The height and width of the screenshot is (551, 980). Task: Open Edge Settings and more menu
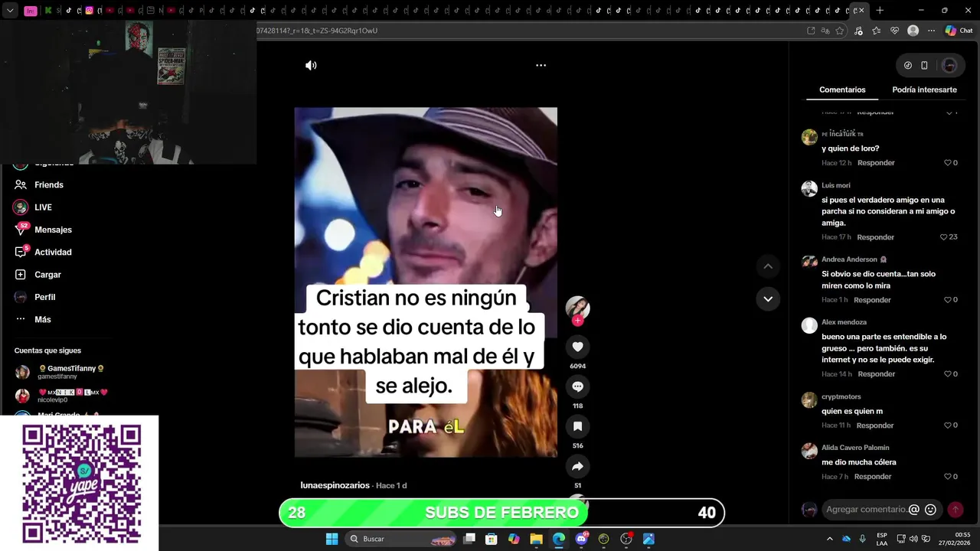931,31
